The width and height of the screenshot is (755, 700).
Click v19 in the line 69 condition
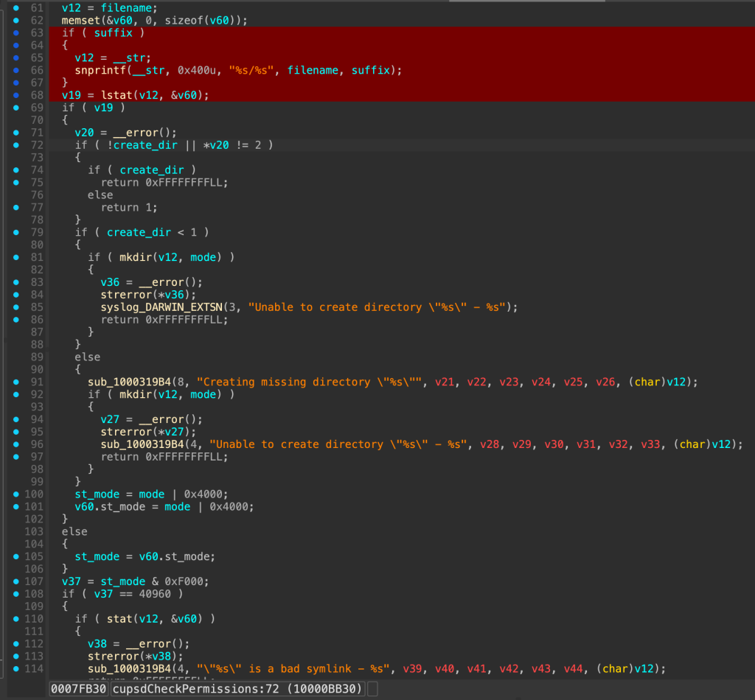pyautogui.click(x=103, y=108)
